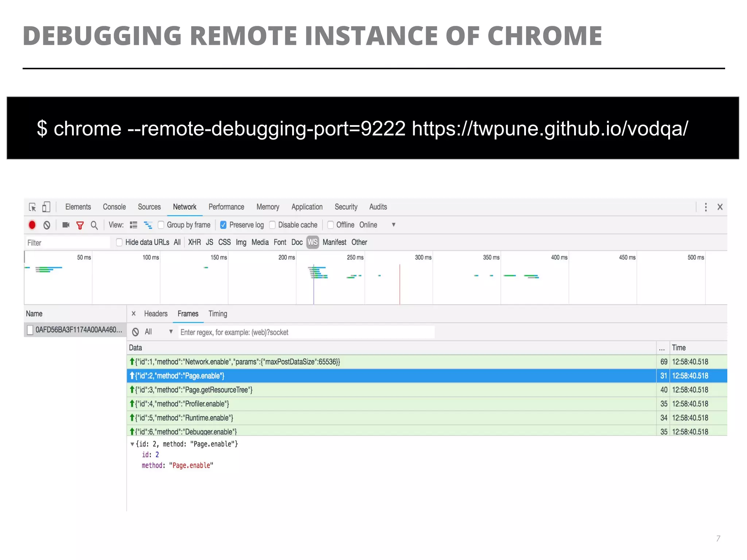Select the Frames sub-tab
The width and height of the screenshot is (747, 560).
pos(188,314)
